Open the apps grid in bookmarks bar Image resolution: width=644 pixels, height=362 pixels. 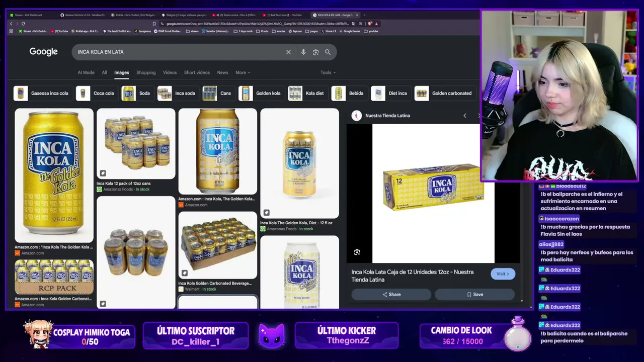coord(11,31)
